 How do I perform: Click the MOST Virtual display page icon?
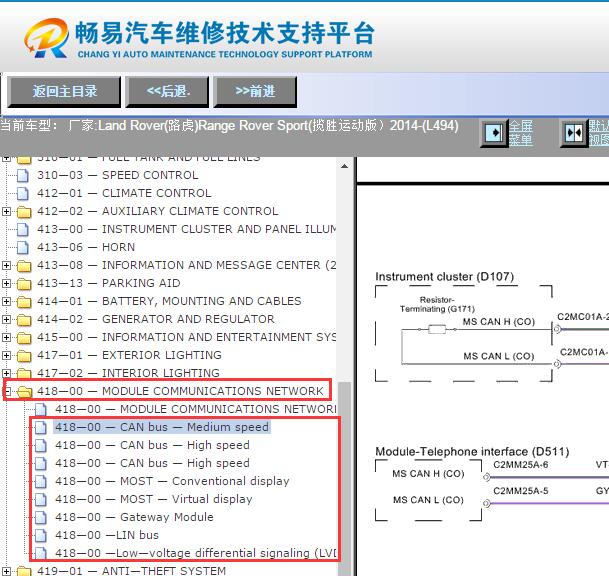click(41, 499)
